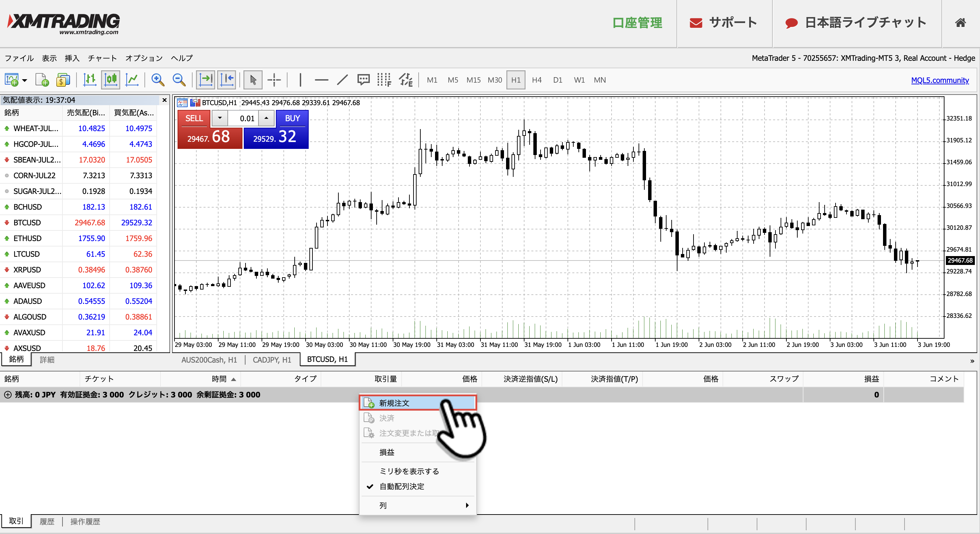
Task: Open the ファイル menu
Action: click(x=19, y=58)
